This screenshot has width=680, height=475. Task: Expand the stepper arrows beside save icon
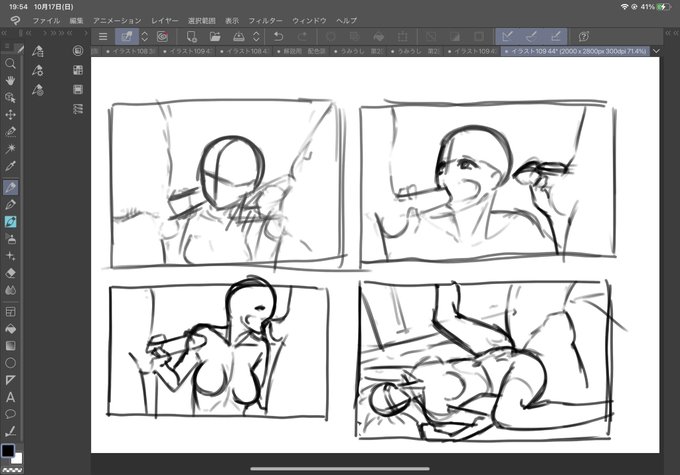pyautogui.click(x=256, y=36)
